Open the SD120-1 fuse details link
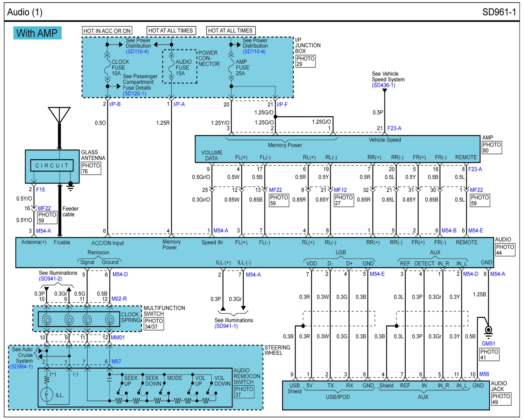Image resolution: width=524 pixels, height=420 pixels. [134, 94]
